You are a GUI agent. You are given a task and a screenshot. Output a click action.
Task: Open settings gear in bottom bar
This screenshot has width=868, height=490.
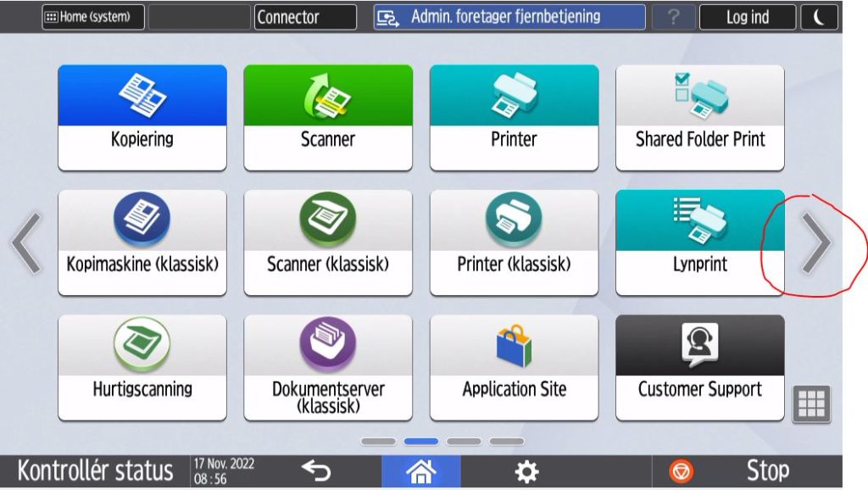(x=526, y=471)
